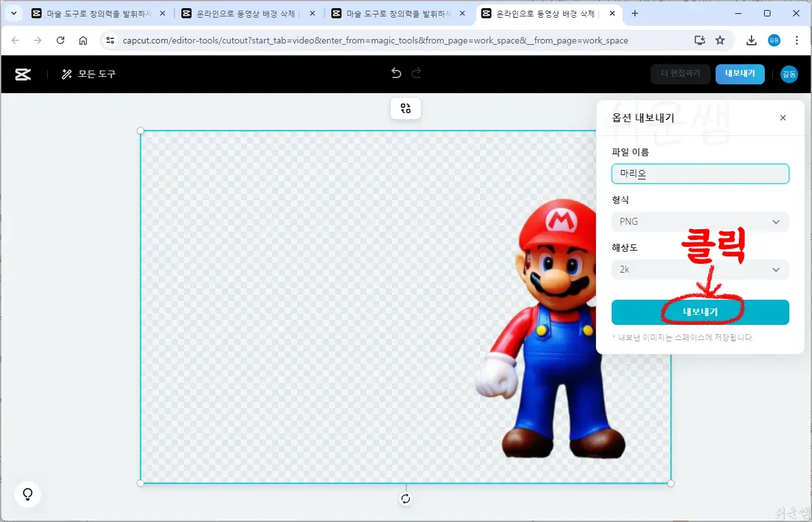The width and height of the screenshot is (812, 522).
Task: Close the 옵션 내보내기 panel
Action: pyautogui.click(x=783, y=118)
